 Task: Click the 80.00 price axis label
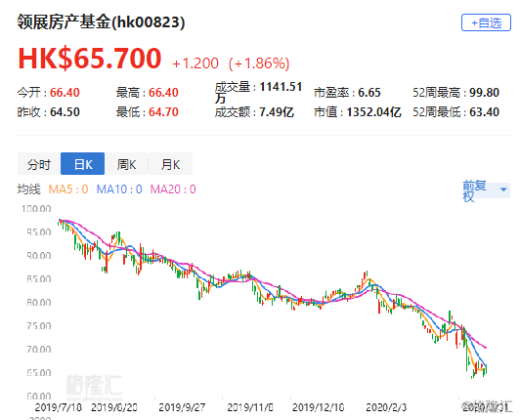(x=39, y=303)
